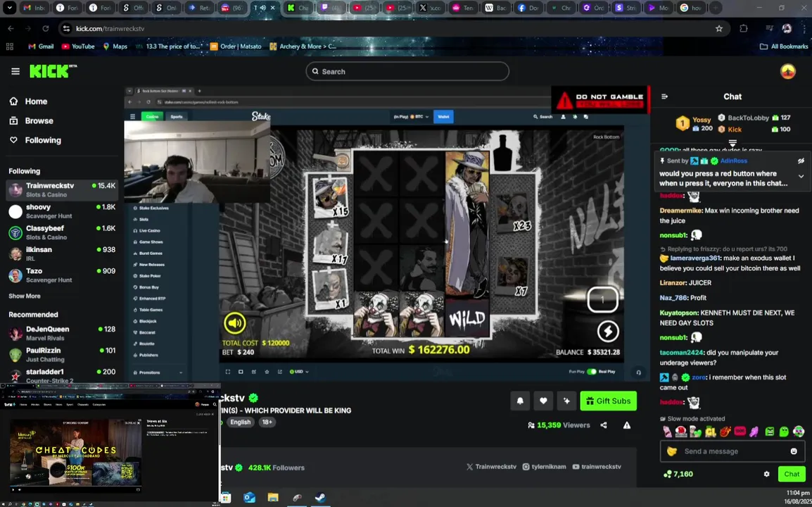
Task: Click the yellow speaker sound button in slot game
Action: coord(234,323)
